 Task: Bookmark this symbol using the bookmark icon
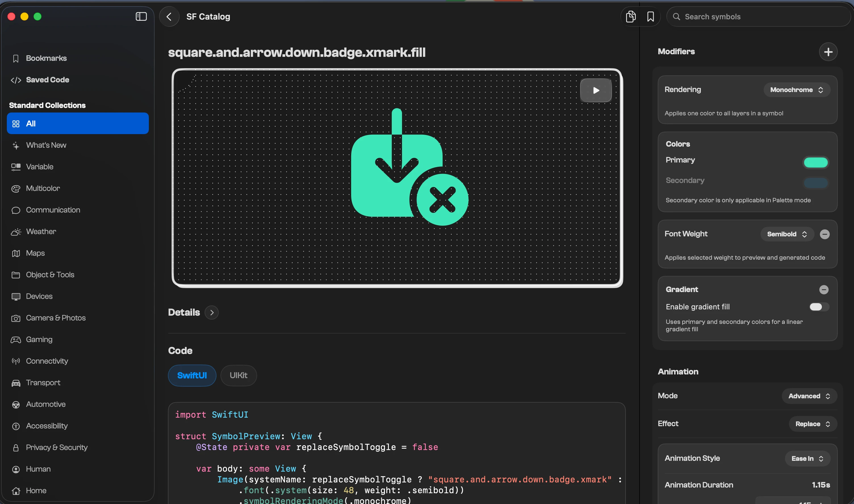click(x=650, y=17)
